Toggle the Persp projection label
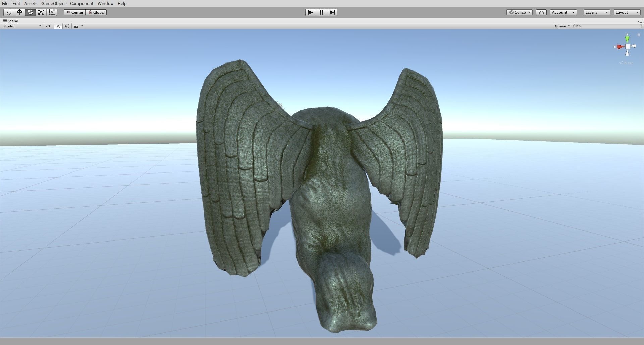Image resolution: width=644 pixels, height=345 pixels. [x=627, y=63]
